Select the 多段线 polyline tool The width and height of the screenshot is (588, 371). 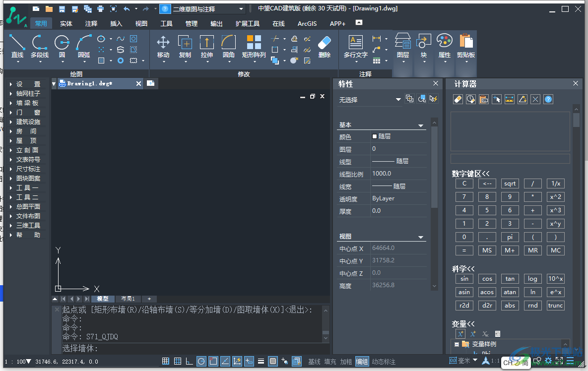click(40, 47)
